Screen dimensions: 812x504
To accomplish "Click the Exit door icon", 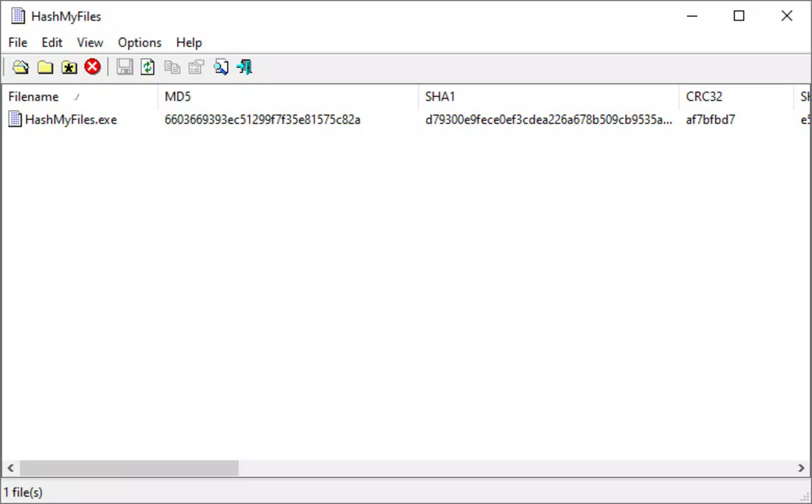I will pyautogui.click(x=245, y=67).
